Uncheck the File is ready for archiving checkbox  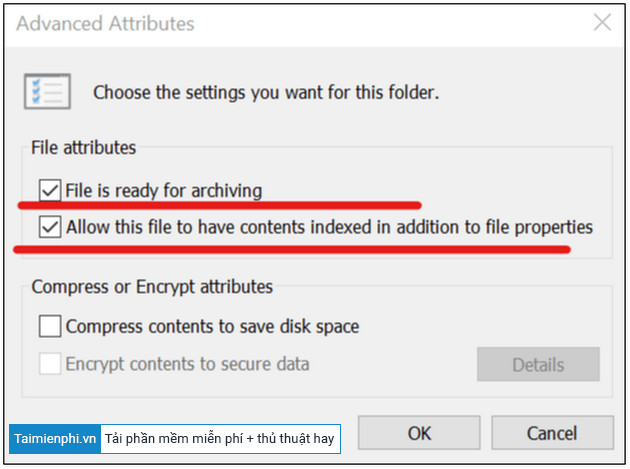click(x=50, y=190)
